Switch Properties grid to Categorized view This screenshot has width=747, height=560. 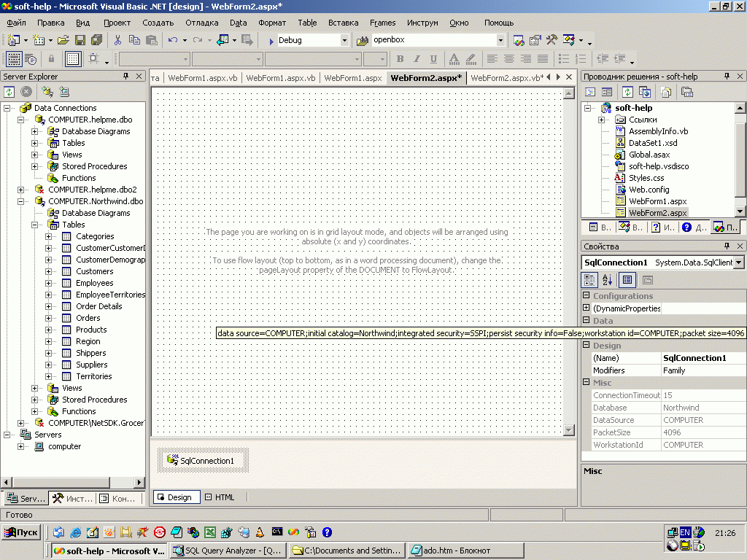[x=589, y=280]
